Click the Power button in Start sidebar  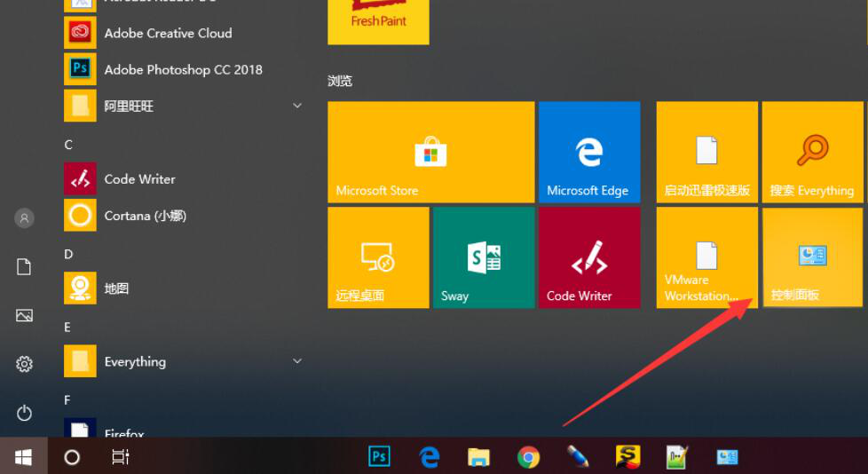pos(24,413)
